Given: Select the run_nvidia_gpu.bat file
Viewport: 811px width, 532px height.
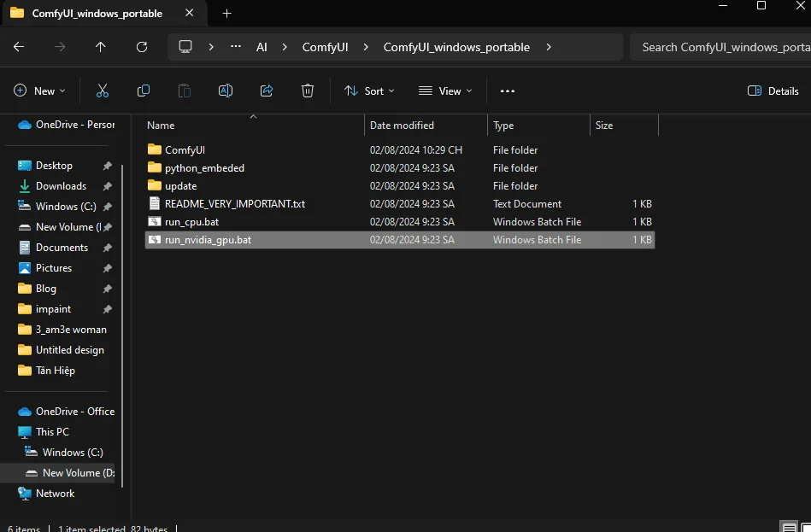Looking at the screenshot, I should click(x=400, y=240).
